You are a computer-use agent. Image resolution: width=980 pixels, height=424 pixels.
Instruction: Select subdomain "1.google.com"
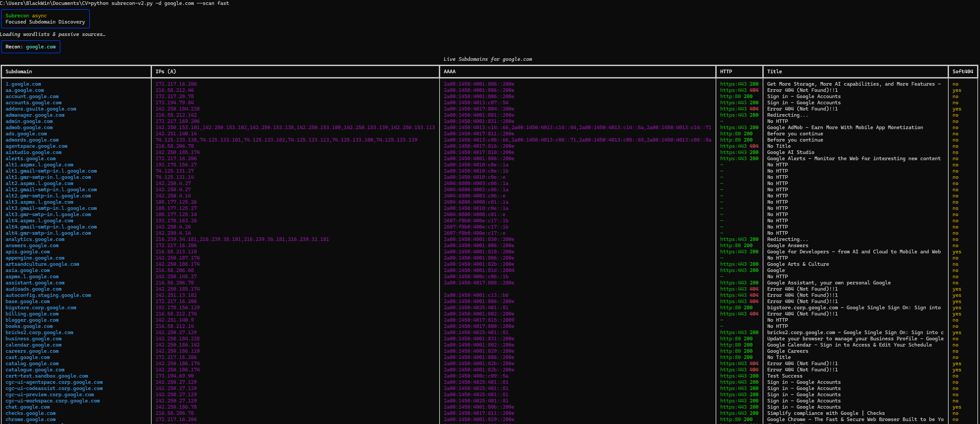[x=23, y=84]
